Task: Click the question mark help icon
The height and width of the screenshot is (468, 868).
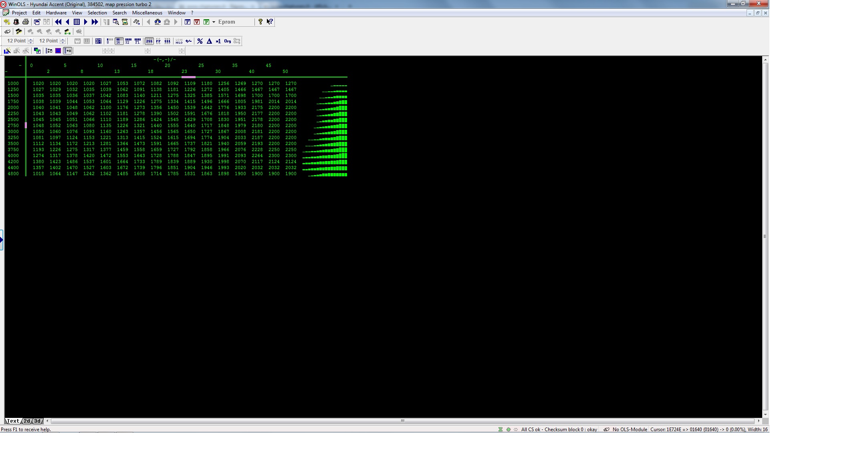Action: pyautogui.click(x=260, y=22)
